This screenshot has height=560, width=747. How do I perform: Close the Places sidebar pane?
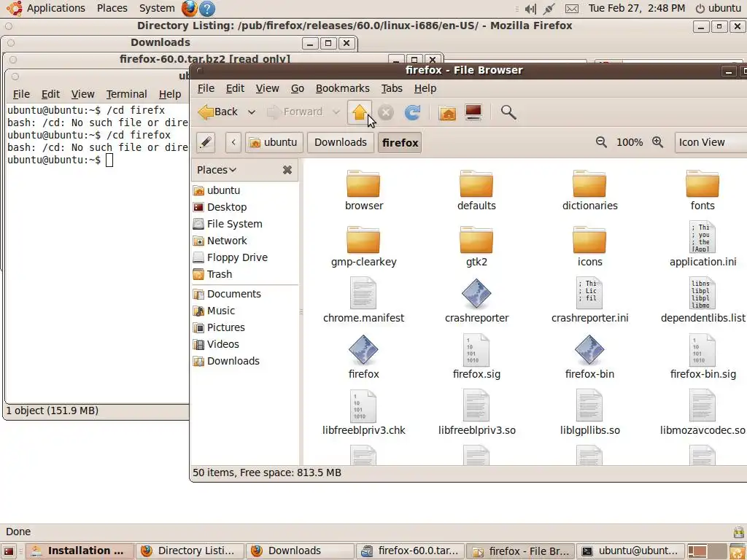pos(287,170)
